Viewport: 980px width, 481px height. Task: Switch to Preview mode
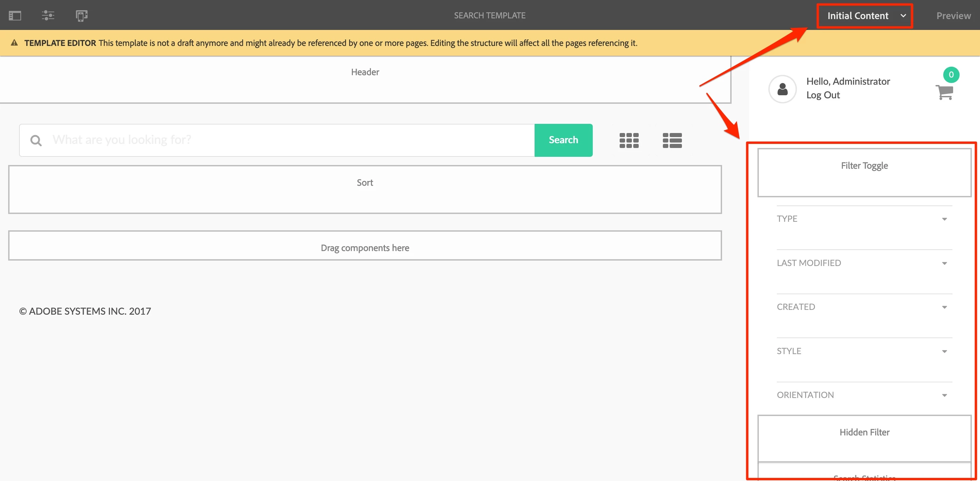click(953, 16)
